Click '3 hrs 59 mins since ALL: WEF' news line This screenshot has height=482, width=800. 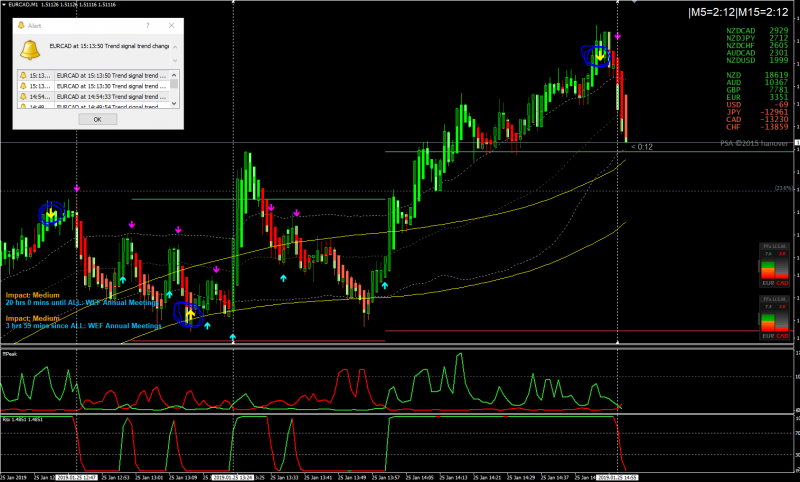coord(84,326)
